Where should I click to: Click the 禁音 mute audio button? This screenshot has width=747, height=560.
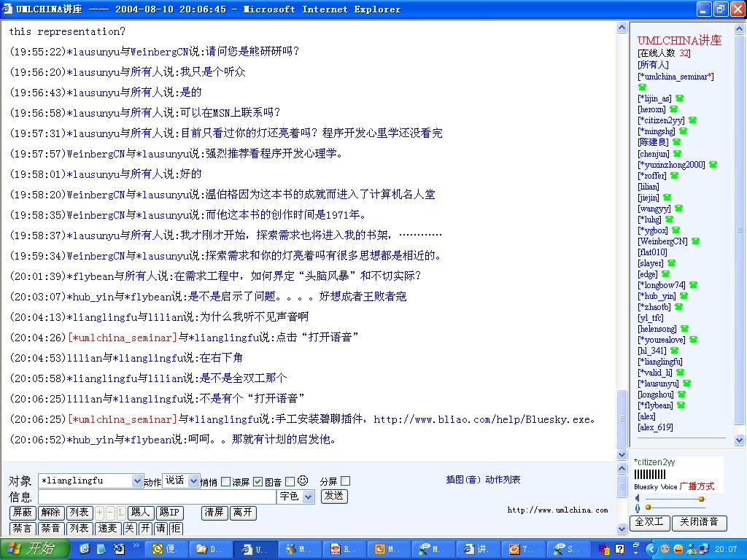point(51,528)
